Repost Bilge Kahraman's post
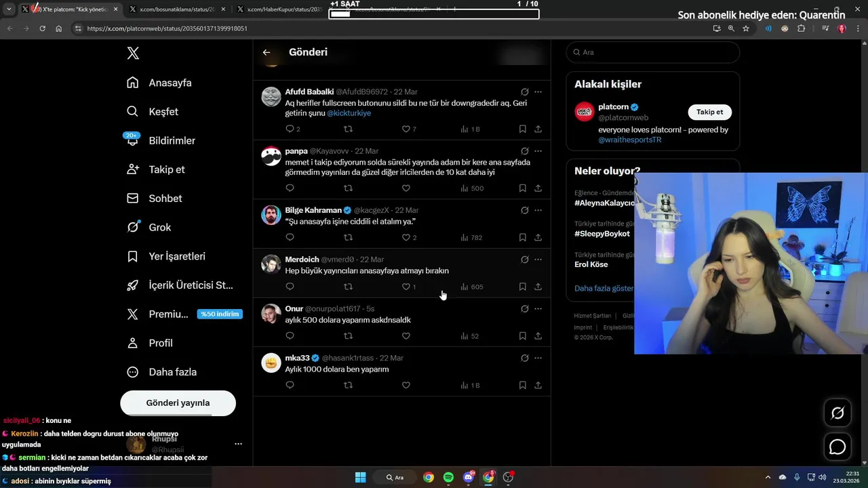 pyautogui.click(x=348, y=237)
